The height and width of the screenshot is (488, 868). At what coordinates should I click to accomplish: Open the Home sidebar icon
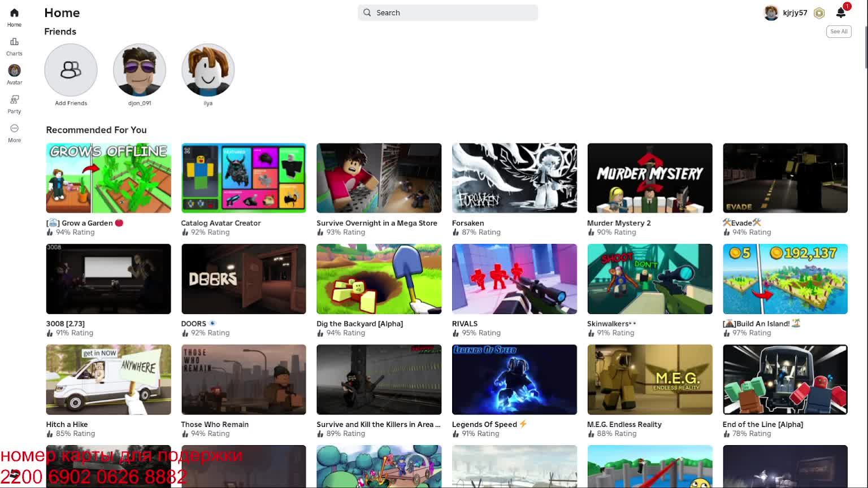click(14, 13)
